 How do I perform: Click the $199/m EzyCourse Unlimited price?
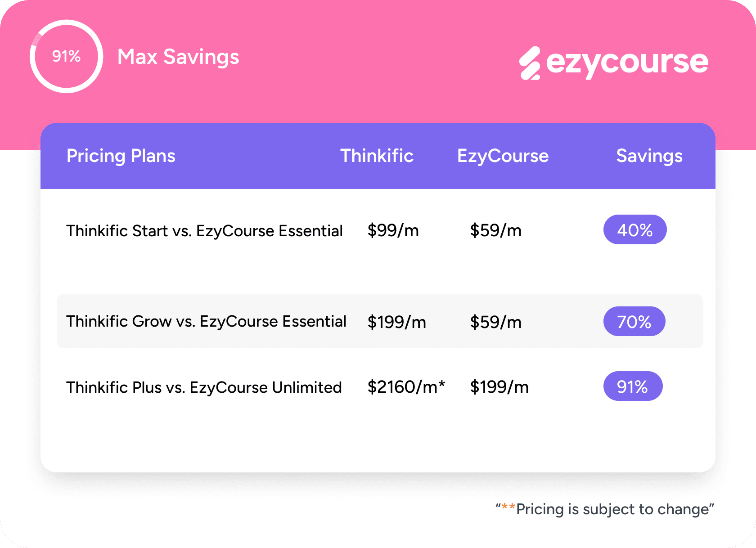point(499,387)
